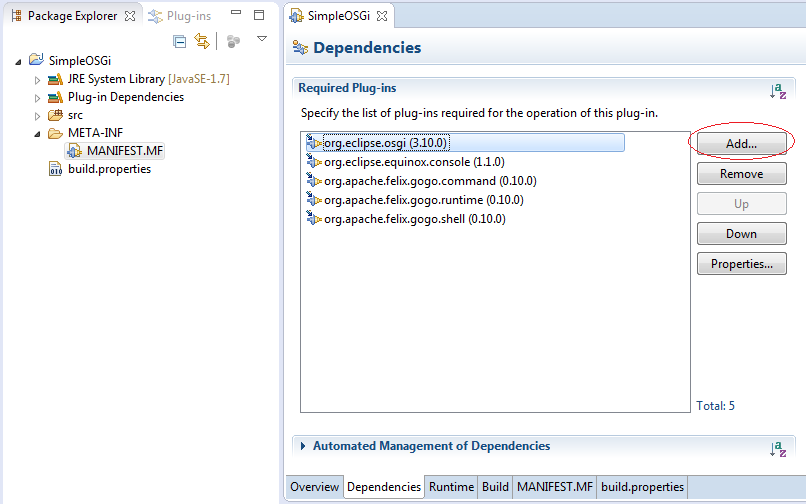806x504 pixels.
Task: Open the Runtime page tab
Action: (451, 487)
